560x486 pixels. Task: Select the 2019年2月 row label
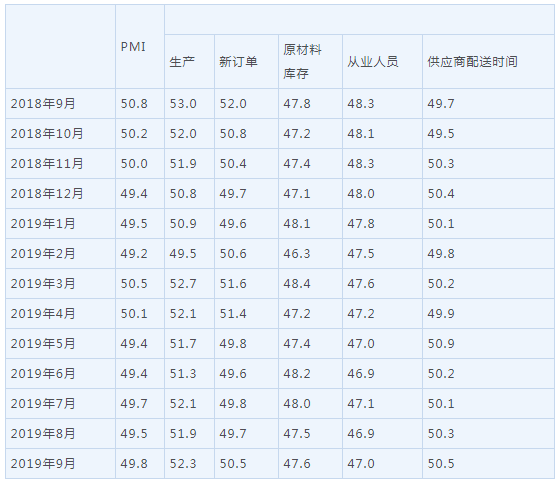pos(43,254)
